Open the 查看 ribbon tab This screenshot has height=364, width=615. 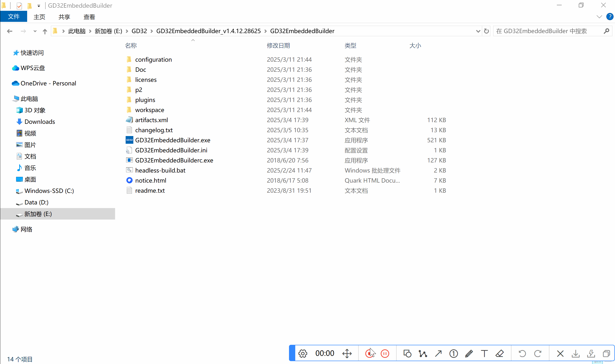pyautogui.click(x=89, y=17)
